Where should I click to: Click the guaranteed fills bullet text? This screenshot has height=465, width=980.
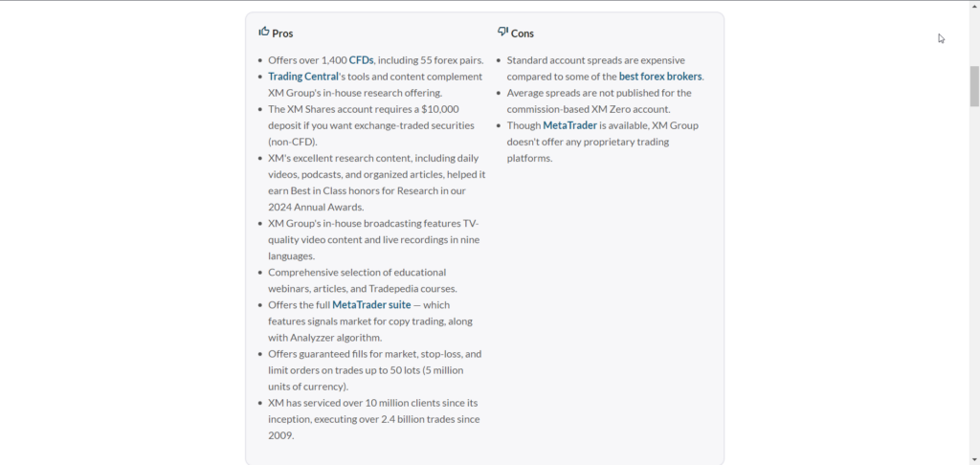(375, 370)
